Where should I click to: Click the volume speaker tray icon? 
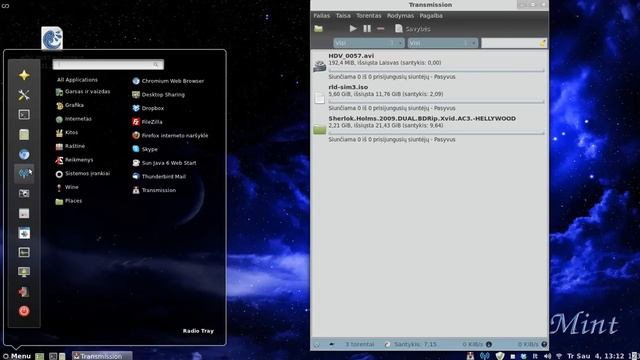(x=547, y=356)
